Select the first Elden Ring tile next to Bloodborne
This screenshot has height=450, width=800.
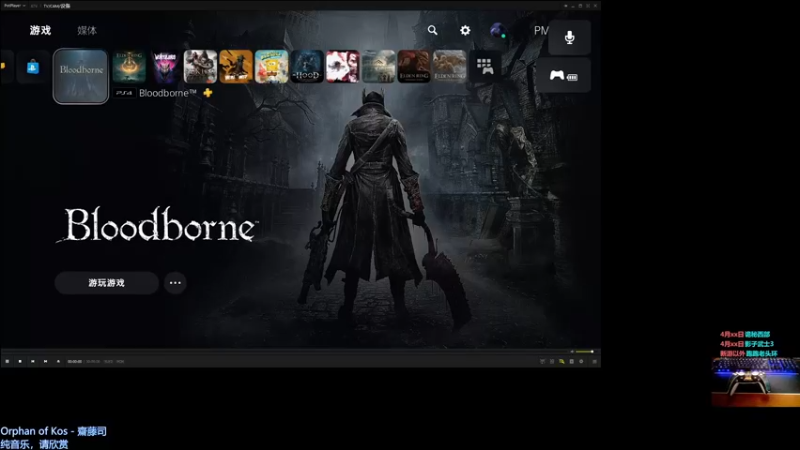pyautogui.click(x=129, y=66)
